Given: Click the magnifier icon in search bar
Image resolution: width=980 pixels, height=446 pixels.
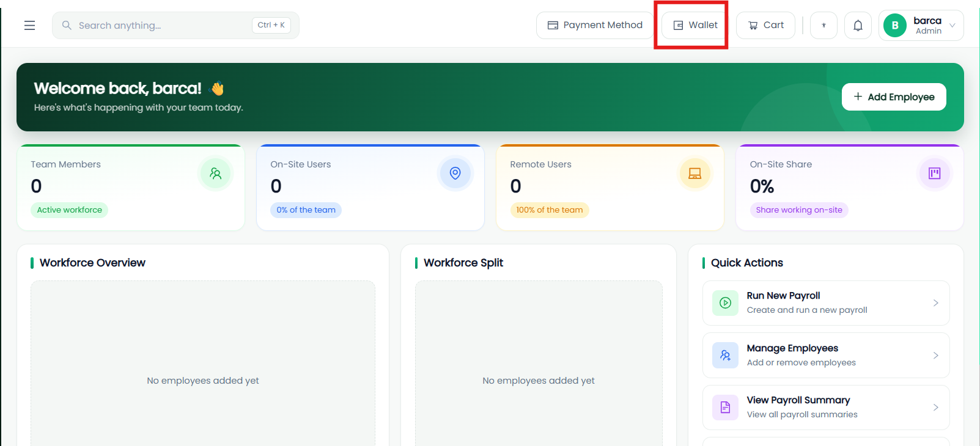Looking at the screenshot, I should point(67,26).
